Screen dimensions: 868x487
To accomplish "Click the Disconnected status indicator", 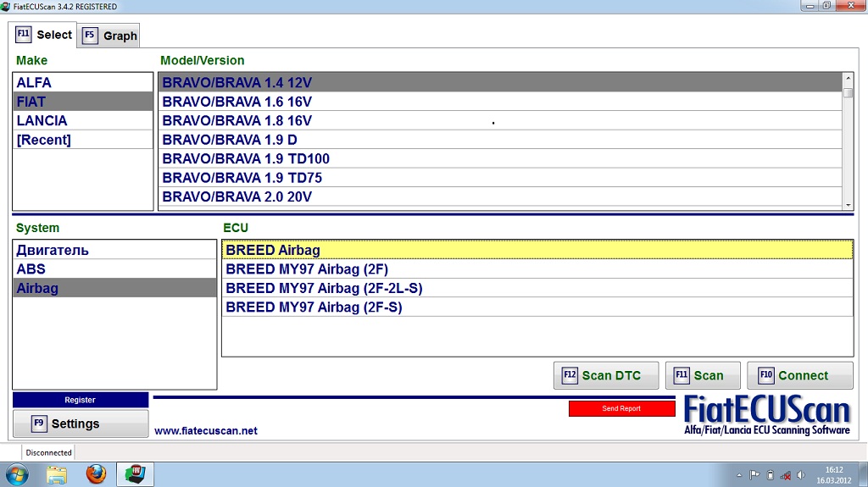I will pyautogui.click(x=48, y=452).
